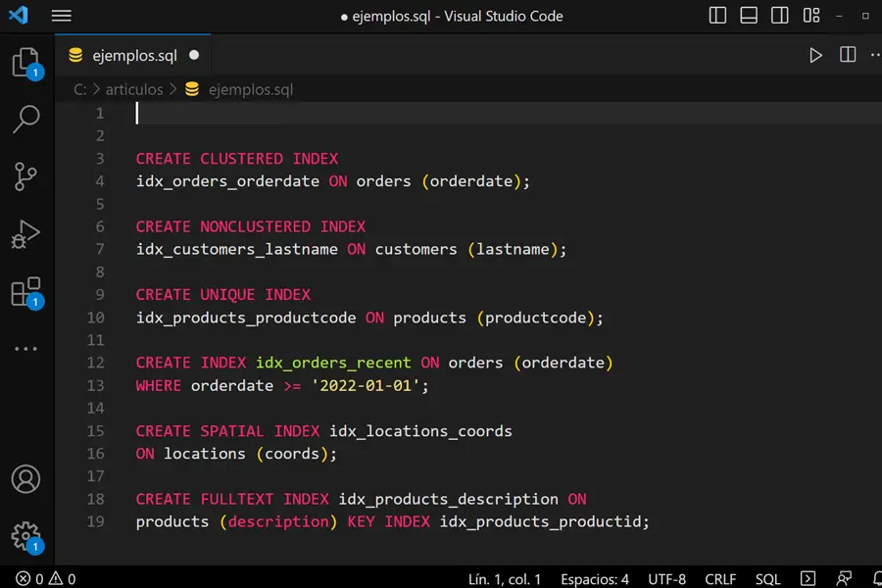
Task: Toggle the bottom panel visibility
Action: [749, 16]
